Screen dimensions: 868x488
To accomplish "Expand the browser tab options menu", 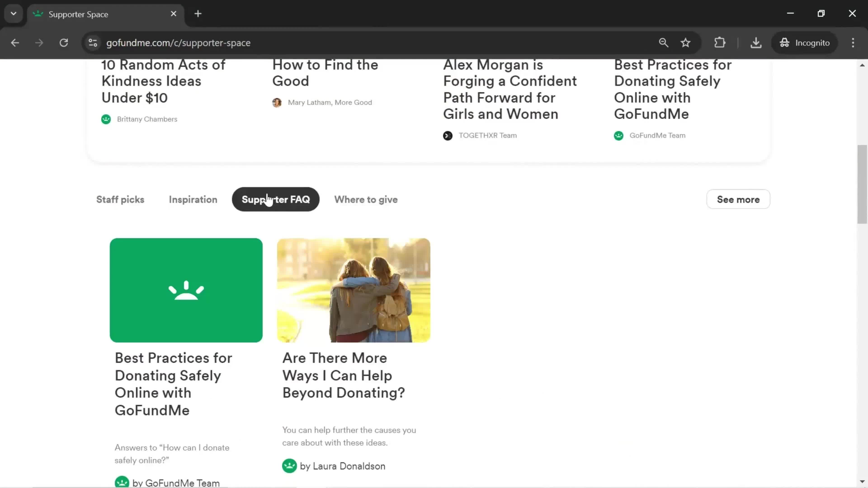I will [x=13, y=13].
